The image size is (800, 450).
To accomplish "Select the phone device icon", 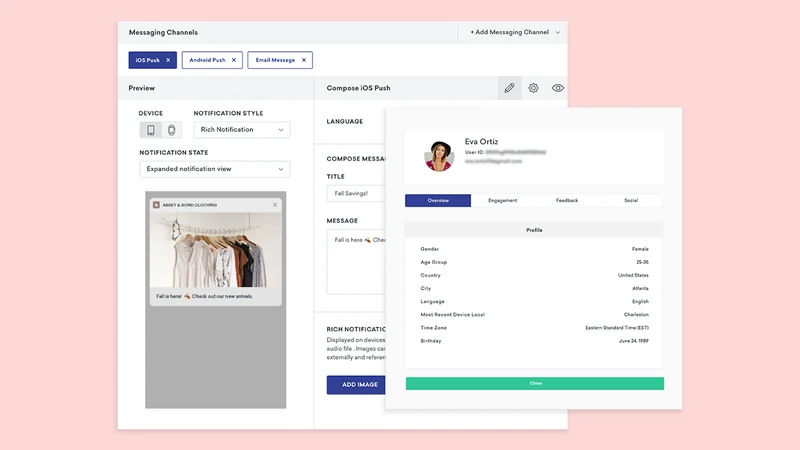I will [151, 130].
